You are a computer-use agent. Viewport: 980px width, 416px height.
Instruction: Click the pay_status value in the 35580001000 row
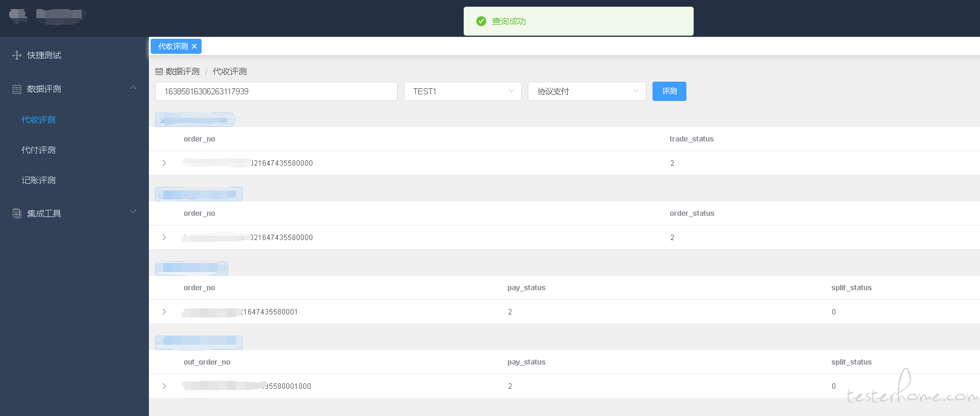coord(510,386)
